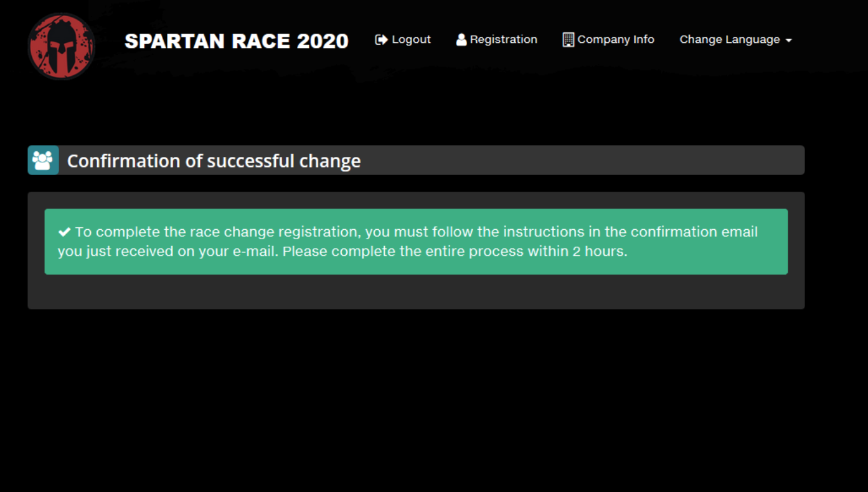Click the checkmark icon in green alert
The image size is (868, 492).
coord(64,232)
